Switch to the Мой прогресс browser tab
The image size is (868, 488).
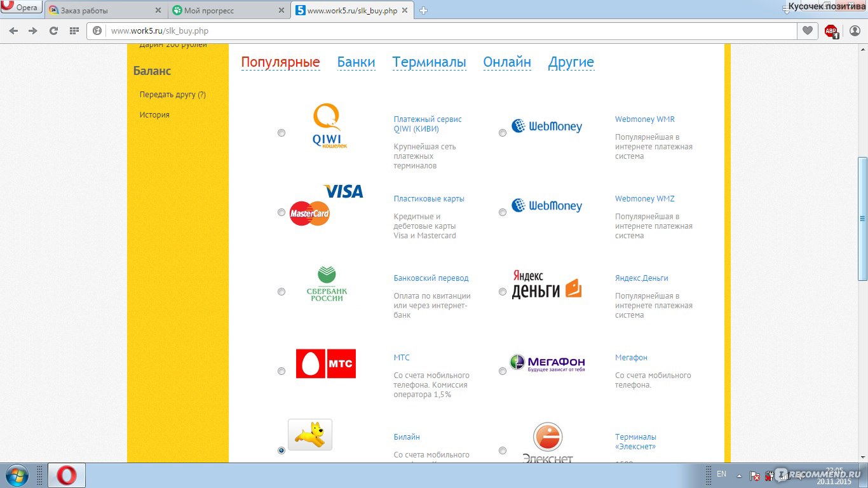tap(229, 11)
